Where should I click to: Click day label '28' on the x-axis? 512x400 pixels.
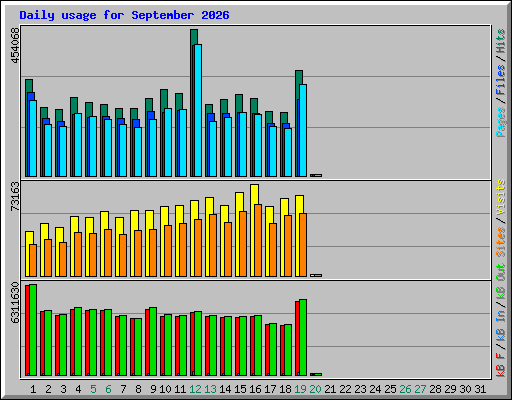click(435, 389)
